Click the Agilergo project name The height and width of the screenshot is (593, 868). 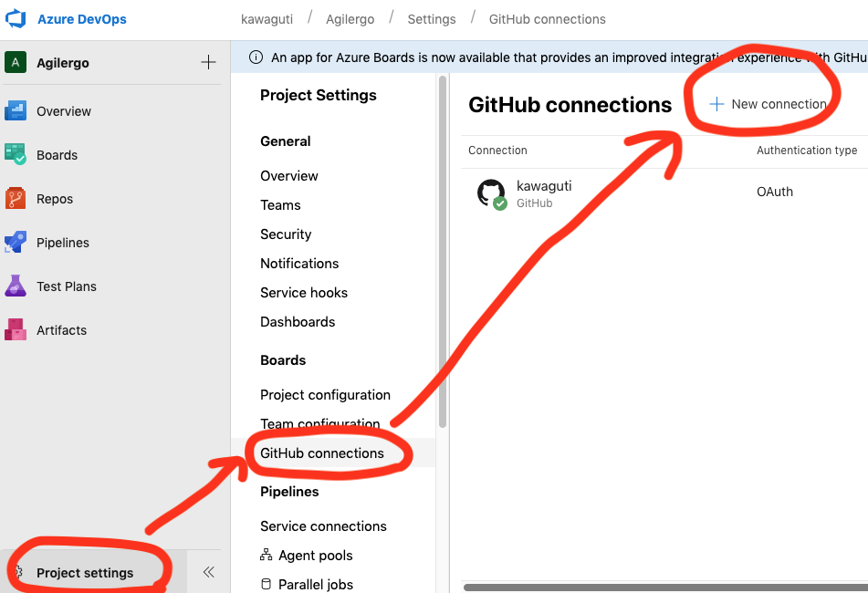[63, 63]
